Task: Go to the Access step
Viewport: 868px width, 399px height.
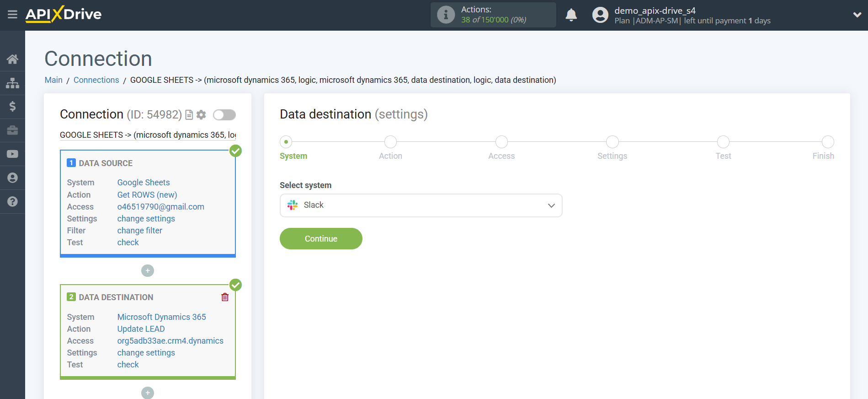Action: coord(501,142)
